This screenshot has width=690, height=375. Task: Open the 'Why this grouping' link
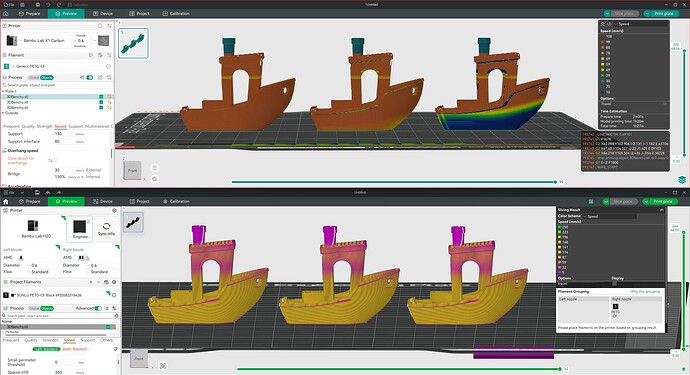(645, 292)
